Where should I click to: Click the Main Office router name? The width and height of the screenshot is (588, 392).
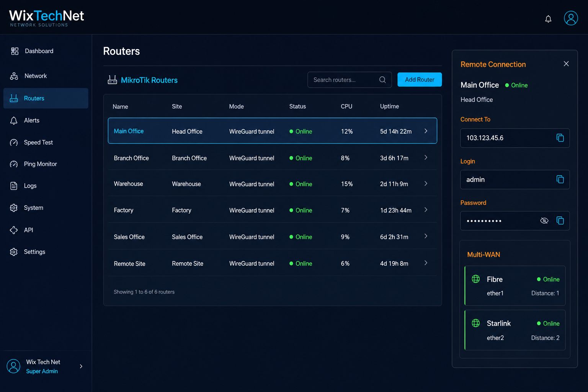[x=129, y=131]
